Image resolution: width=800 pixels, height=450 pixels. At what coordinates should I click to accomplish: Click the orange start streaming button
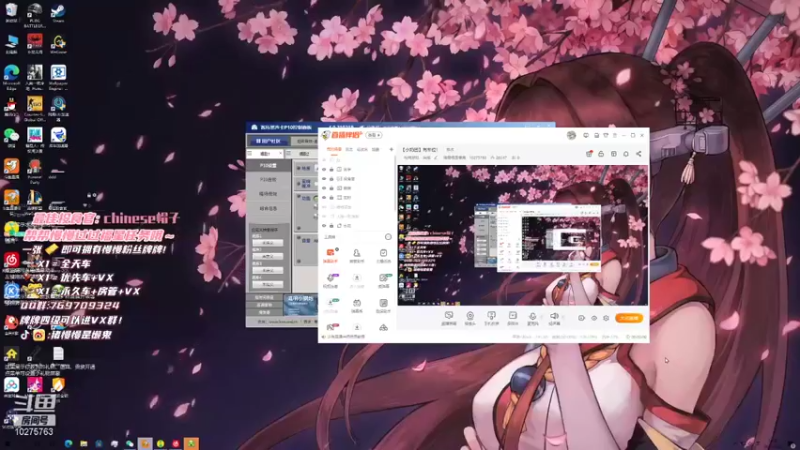629,318
